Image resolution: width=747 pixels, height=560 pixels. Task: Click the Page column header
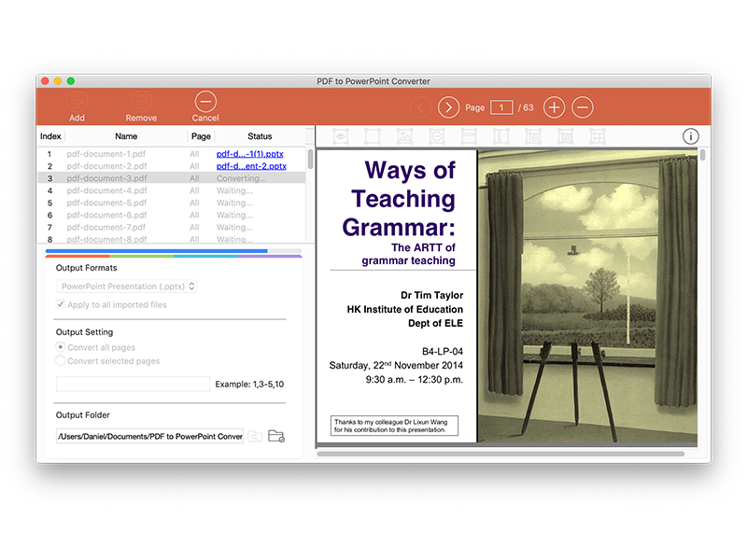201,136
